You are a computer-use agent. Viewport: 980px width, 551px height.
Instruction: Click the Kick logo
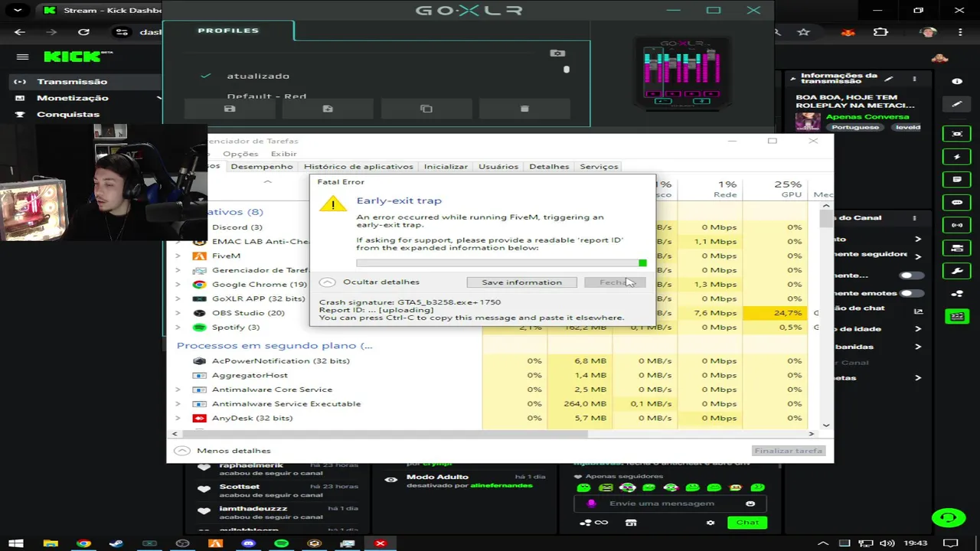(x=72, y=57)
